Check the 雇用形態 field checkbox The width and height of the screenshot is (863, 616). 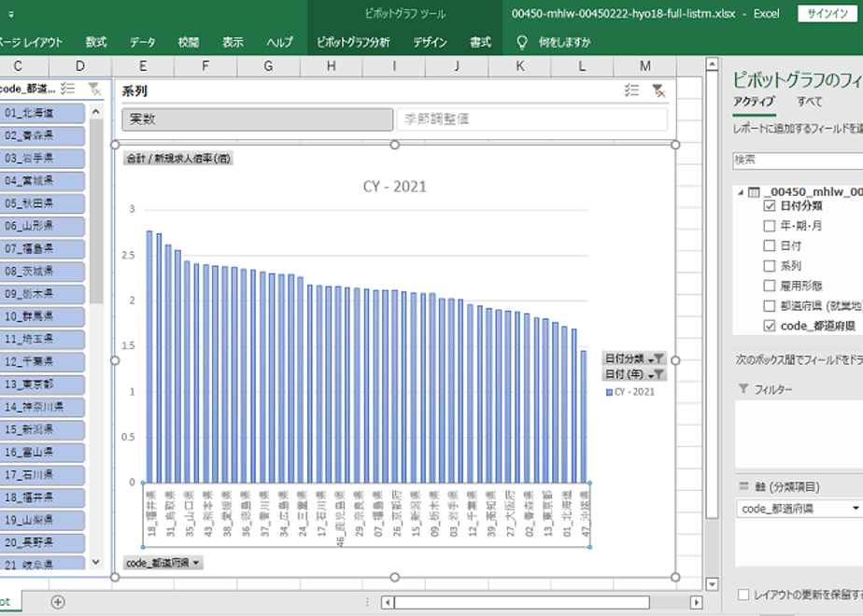[x=770, y=286]
